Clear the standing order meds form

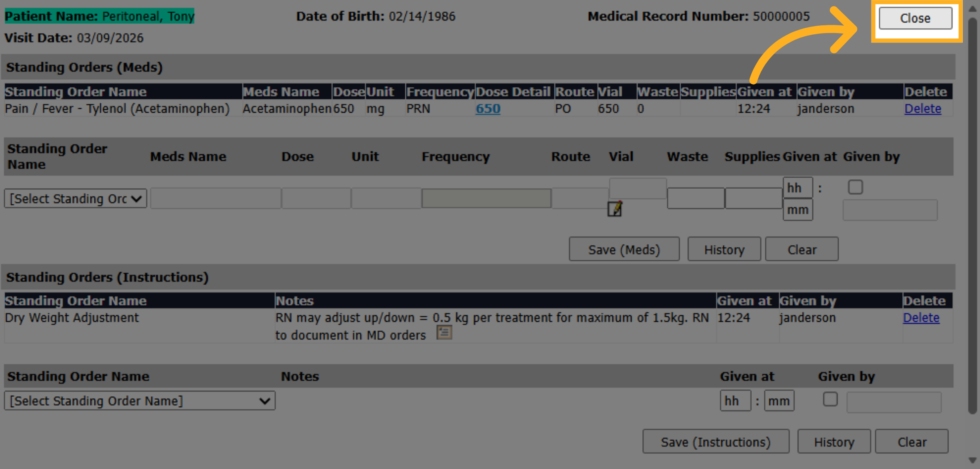[x=802, y=249]
